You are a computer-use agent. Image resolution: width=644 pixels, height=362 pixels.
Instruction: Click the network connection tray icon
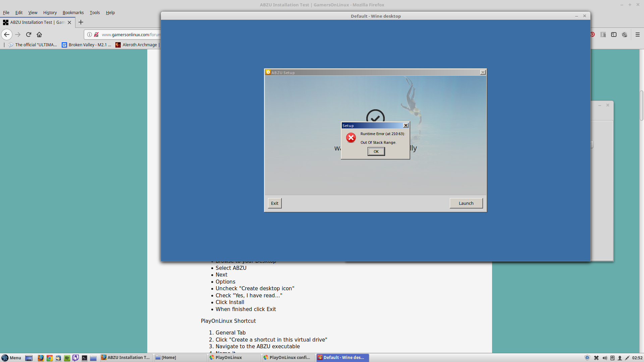627,358
